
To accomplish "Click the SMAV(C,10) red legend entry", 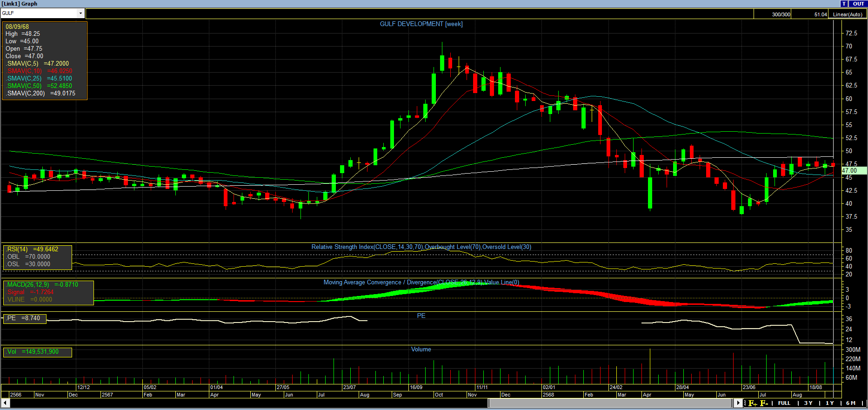I will tap(40, 71).
